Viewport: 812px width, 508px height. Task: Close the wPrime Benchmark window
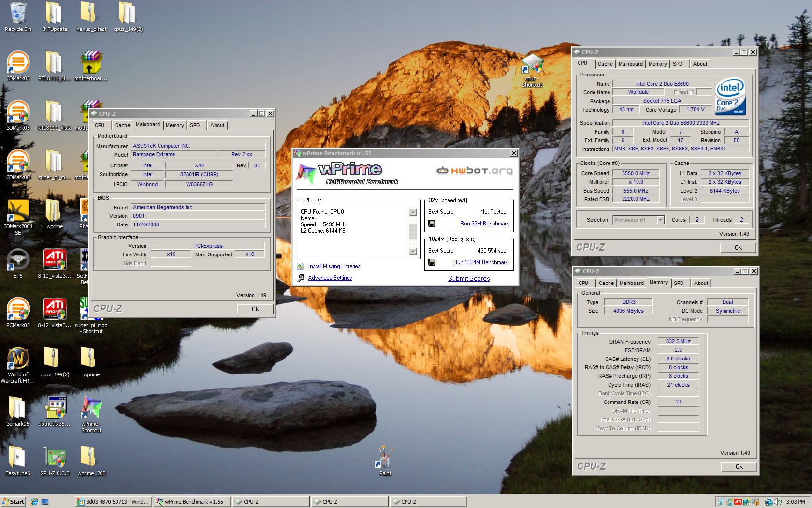tap(513, 153)
